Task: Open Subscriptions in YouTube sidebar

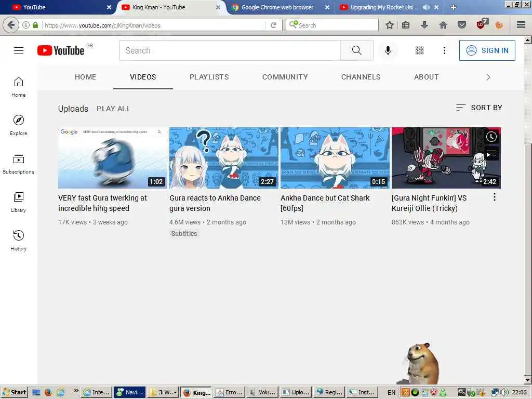Action: pos(19,164)
